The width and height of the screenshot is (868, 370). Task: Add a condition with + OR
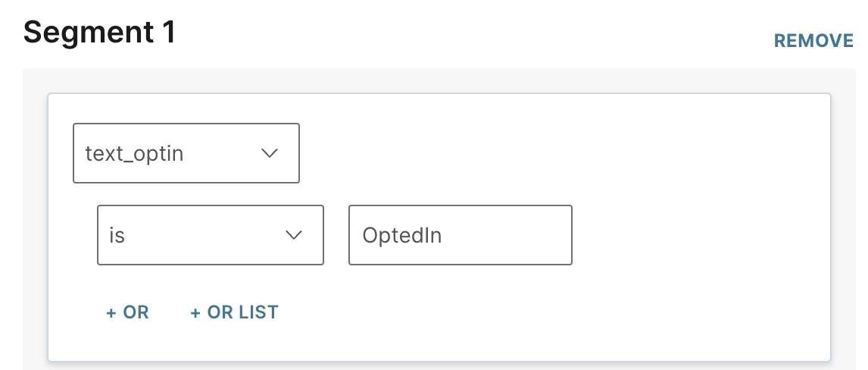coord(127,312)
